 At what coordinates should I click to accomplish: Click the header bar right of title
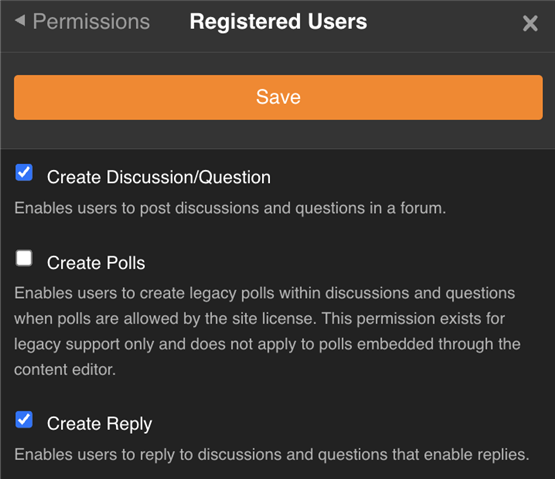(442, 23)
